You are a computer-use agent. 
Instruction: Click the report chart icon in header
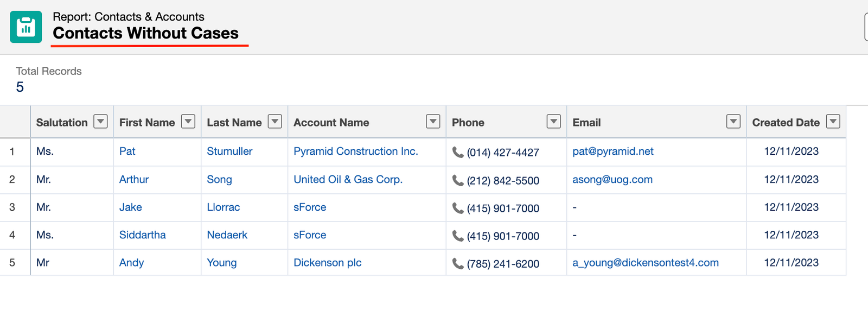25,27
